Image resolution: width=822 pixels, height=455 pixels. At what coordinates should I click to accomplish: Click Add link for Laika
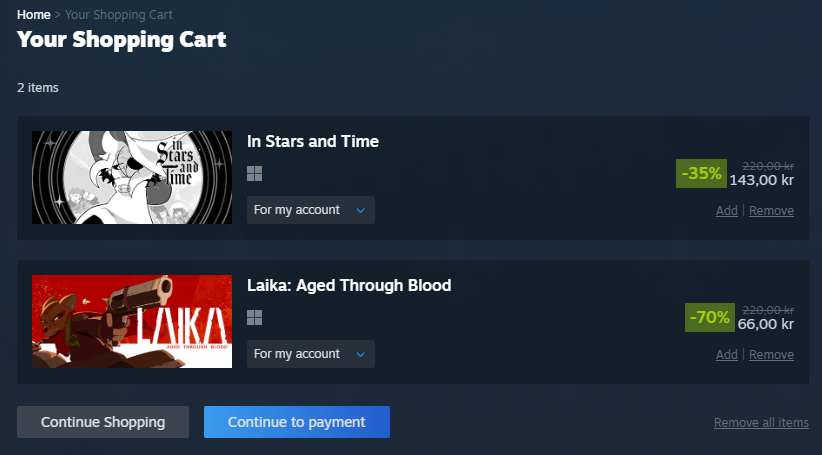click(x=727, y=355)
